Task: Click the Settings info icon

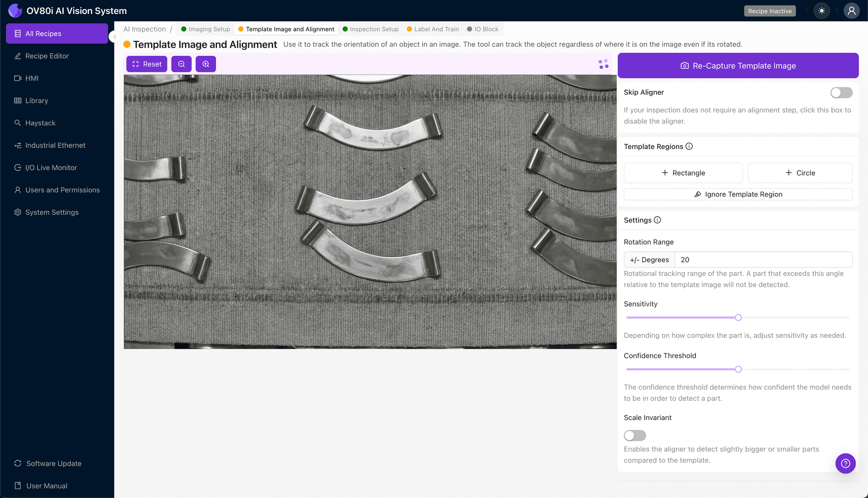Action: click(x=657, y=220)
